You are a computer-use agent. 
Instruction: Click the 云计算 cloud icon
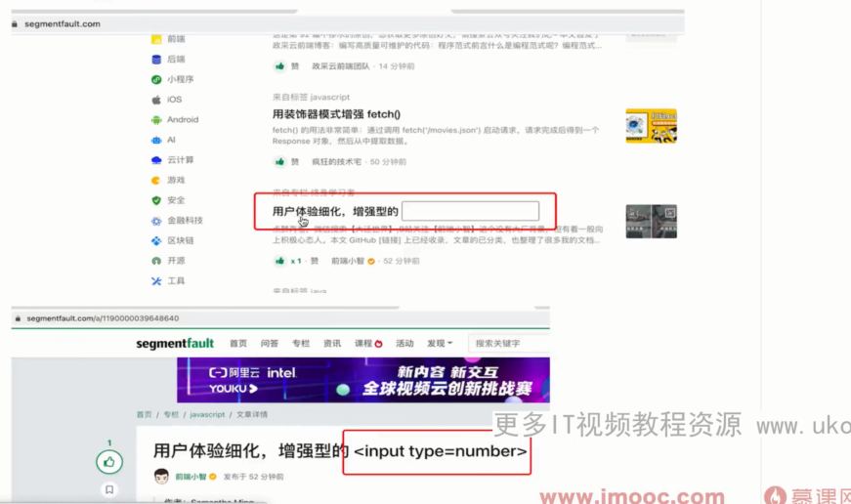click(x=156, y=160)
